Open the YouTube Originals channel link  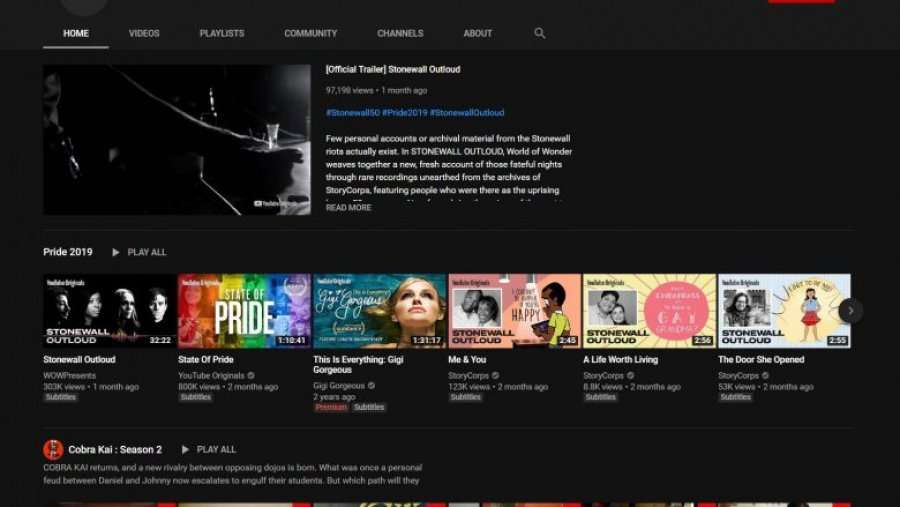click(211, 376)
